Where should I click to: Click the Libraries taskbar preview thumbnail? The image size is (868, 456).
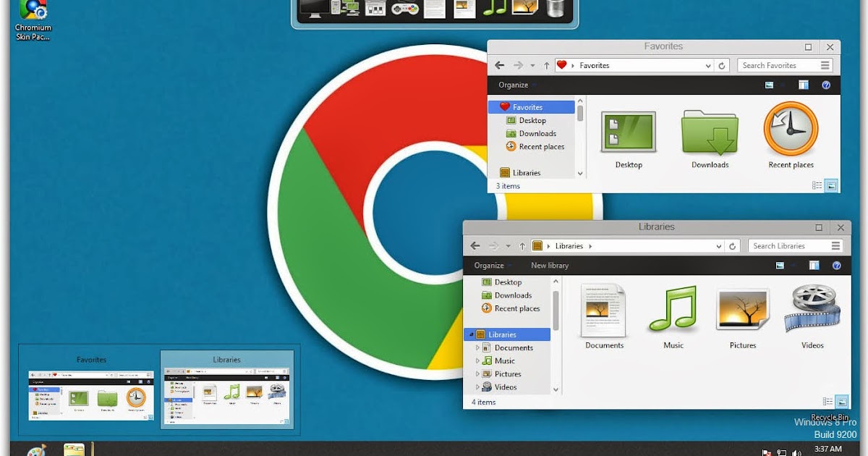point(227,390)
